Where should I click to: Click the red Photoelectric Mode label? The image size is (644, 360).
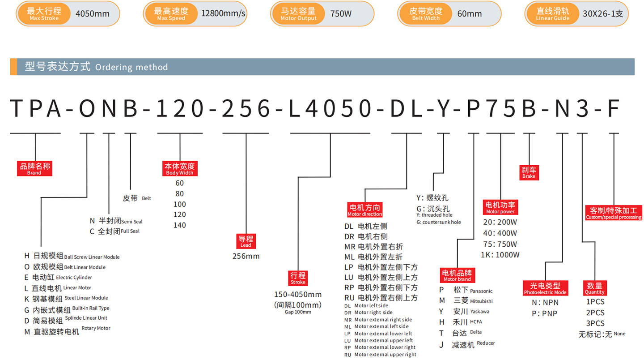545,288
